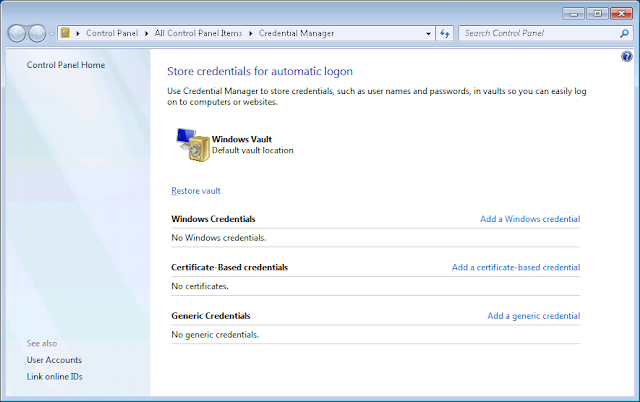Click No generic credentials text
This screenshot has height=402, width=640.
point(215,335)
